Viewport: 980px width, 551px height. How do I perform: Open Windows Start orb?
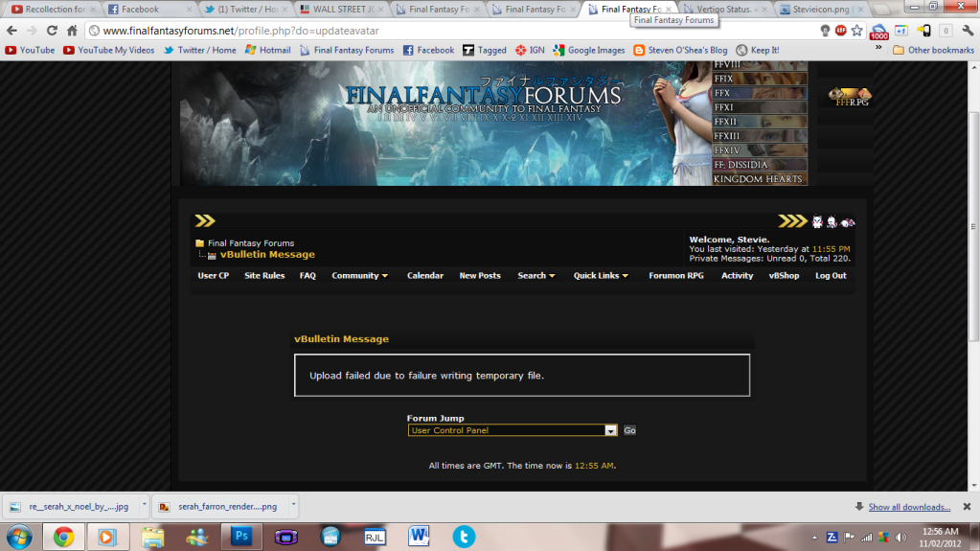pos(19,538)
